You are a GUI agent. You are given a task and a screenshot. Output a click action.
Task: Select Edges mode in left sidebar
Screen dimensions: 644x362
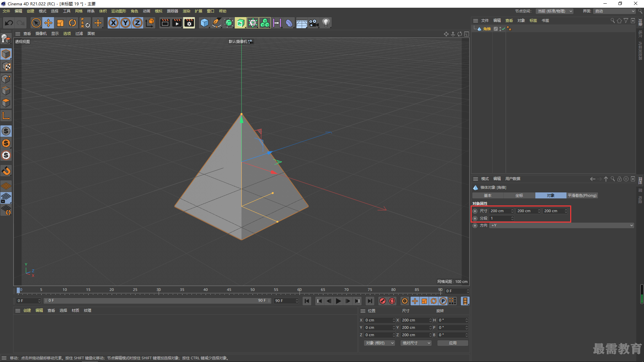[x=6, y=91]
